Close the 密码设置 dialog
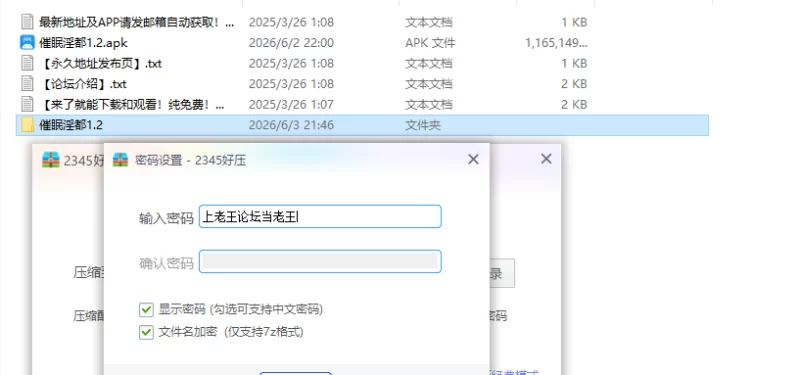Image resolution: width=800 pixels, height=375 pixels. point(473,159)
